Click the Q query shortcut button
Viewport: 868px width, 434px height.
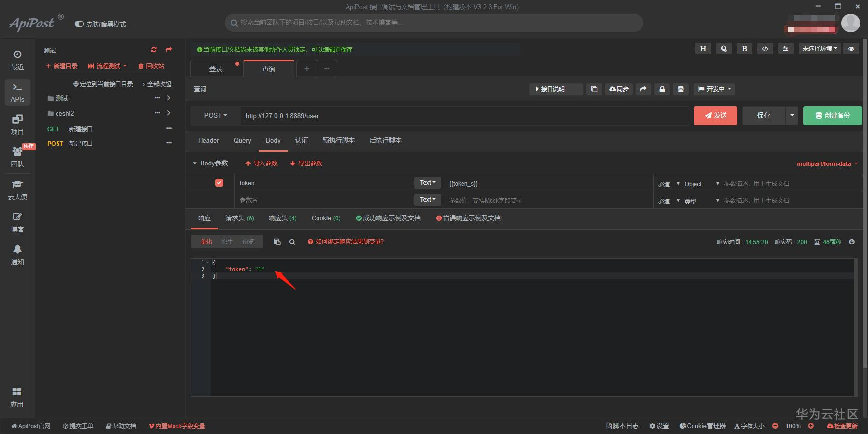coord(724,49)
